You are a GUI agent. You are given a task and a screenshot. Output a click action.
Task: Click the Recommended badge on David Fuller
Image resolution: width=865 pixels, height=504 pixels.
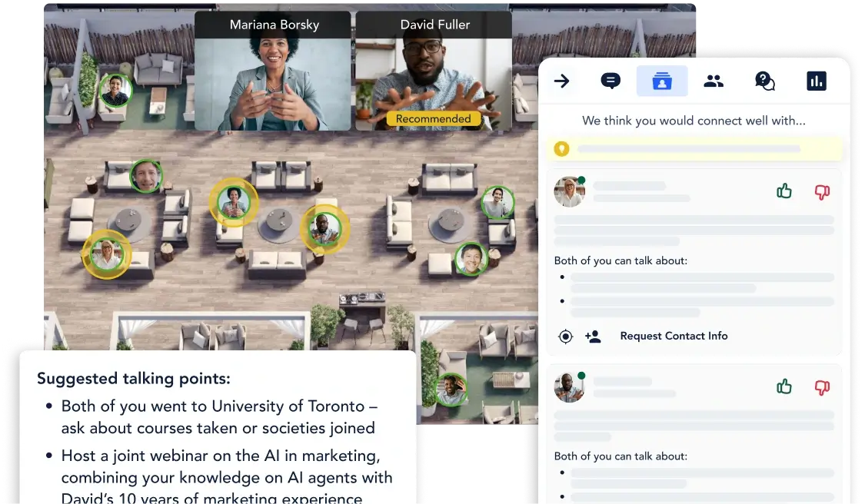(x=433, y=119)
